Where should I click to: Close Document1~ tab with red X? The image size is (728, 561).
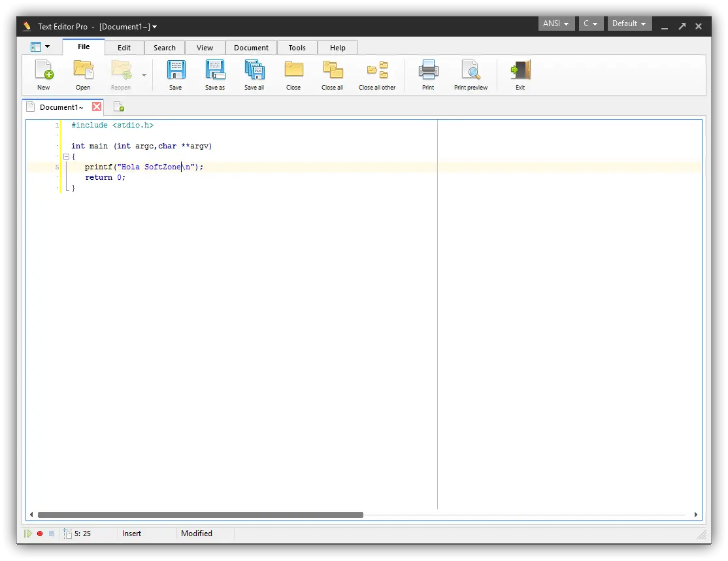pos(97,107)
